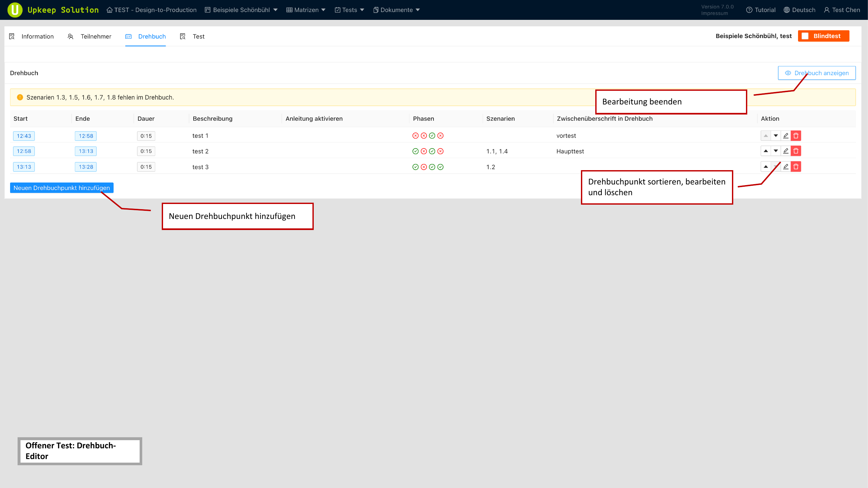Change language via Deutsch selector
Viewport: 868px width, 488px height.
799,10
